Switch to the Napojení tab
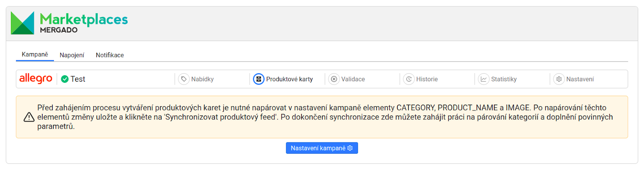This screenshot has height=177, width=644. [x=72, y=55]
